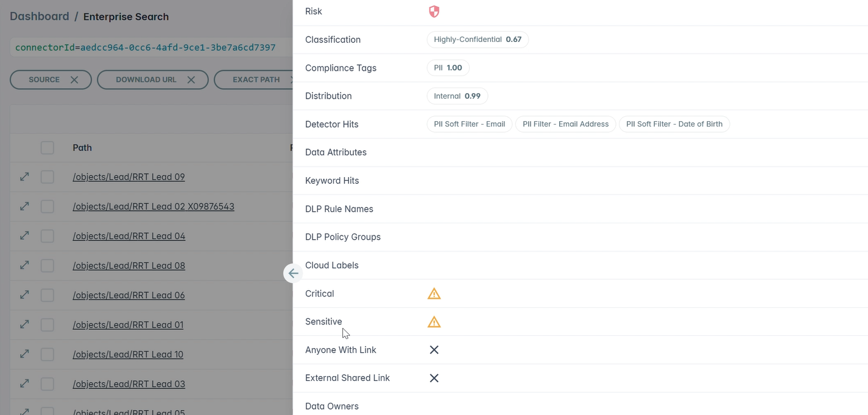Image resolution: width=868 pixels, height=415 pixels.
Task: Click the EXACT PATH filter chip
Action: click(x=253, y=80)
